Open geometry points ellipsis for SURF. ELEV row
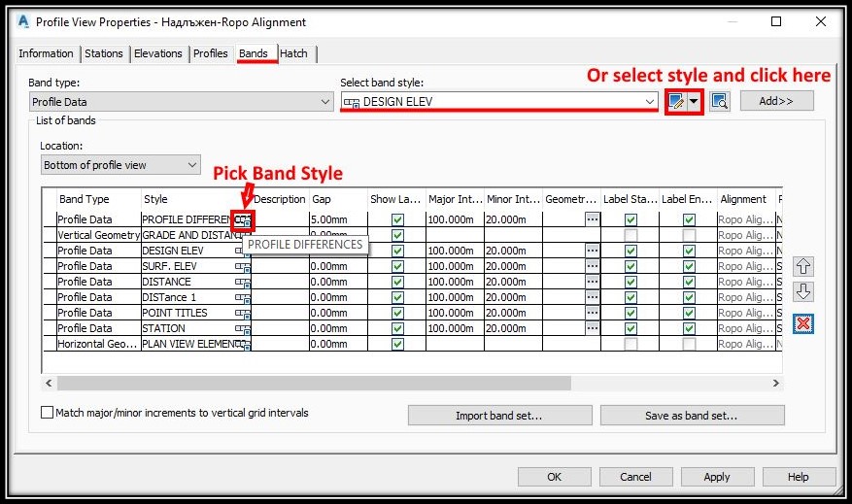Viewport: 852px width, 504px height. (593, 266)
